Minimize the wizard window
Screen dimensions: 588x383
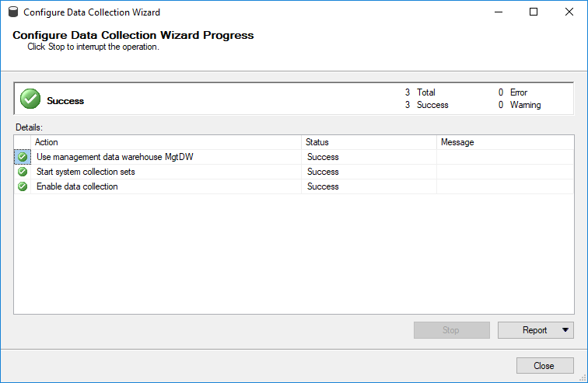tap(499, 12)
